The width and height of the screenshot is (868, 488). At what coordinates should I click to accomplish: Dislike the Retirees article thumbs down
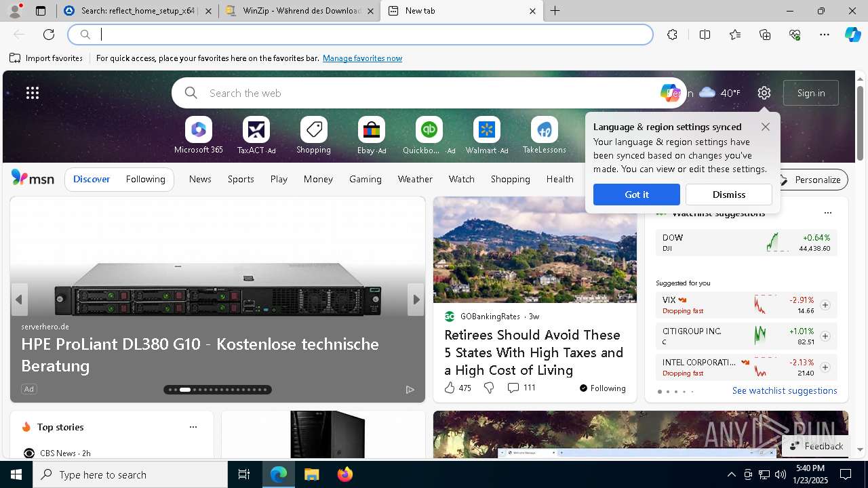coord(489,388)
